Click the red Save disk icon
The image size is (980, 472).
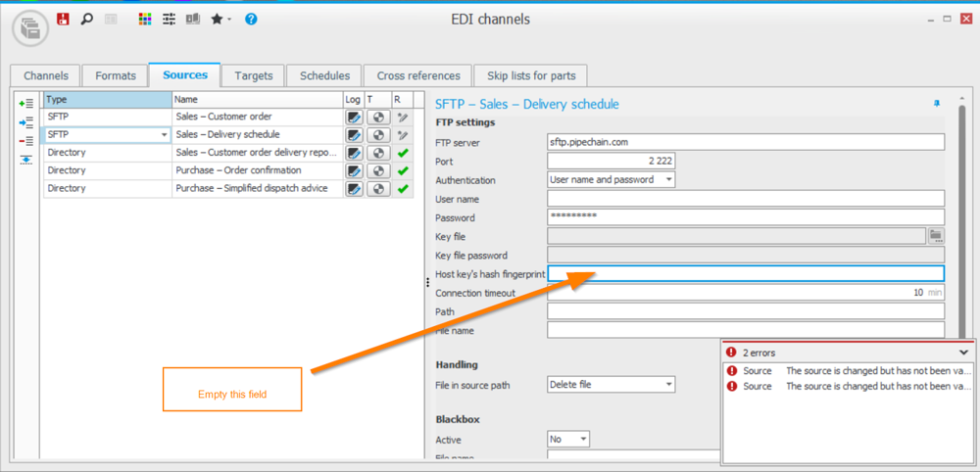(63, 20)
